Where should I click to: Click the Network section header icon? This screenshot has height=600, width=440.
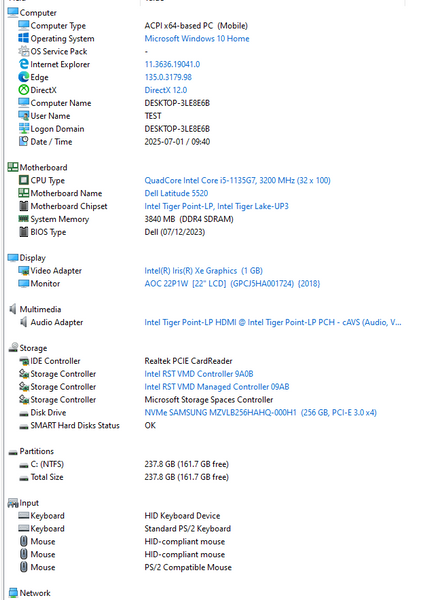pos(13,592)
